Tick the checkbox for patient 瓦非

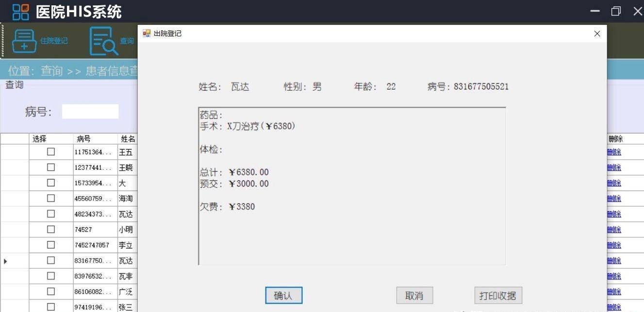tap(51, 276)
